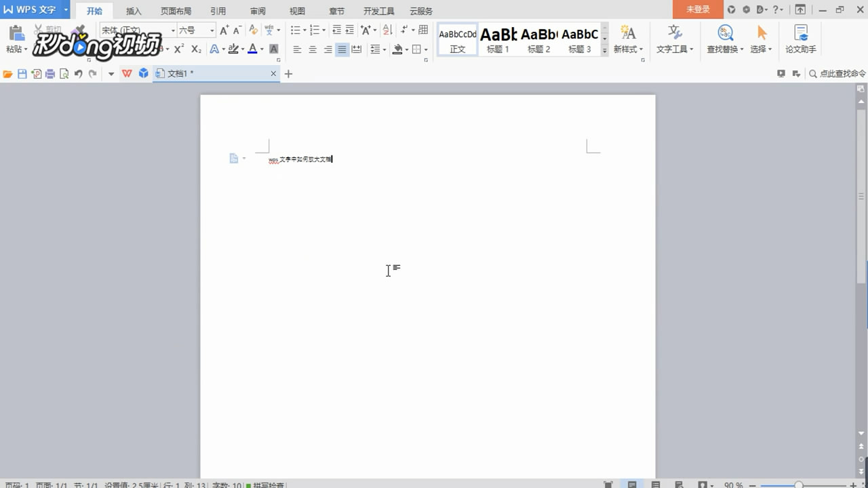Image resolution: width=868 pixels, height=488 pixels.
Task: Switch to the References (引用) tab
Action: (x=218, y=11)
